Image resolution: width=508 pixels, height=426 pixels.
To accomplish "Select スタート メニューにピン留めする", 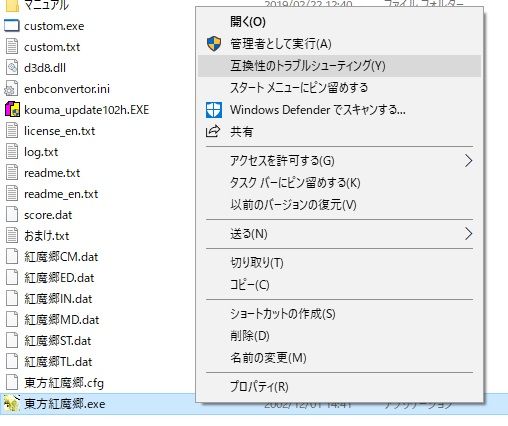I will pos(339,88).
